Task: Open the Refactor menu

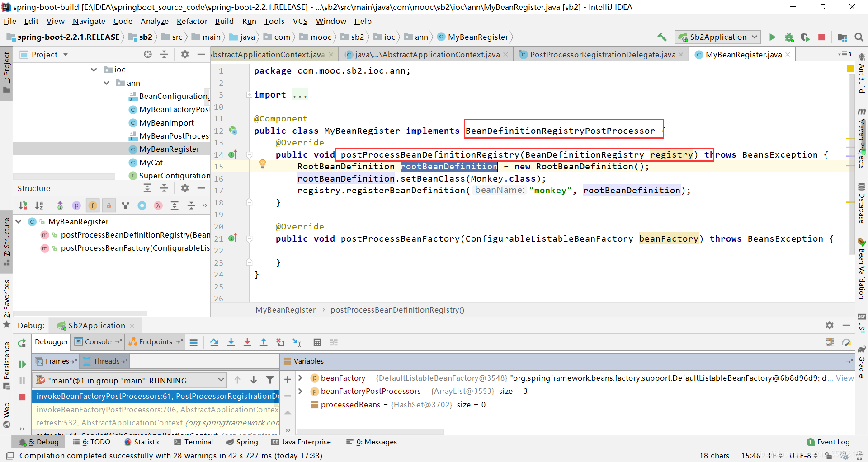Action: tap(192, 21)
